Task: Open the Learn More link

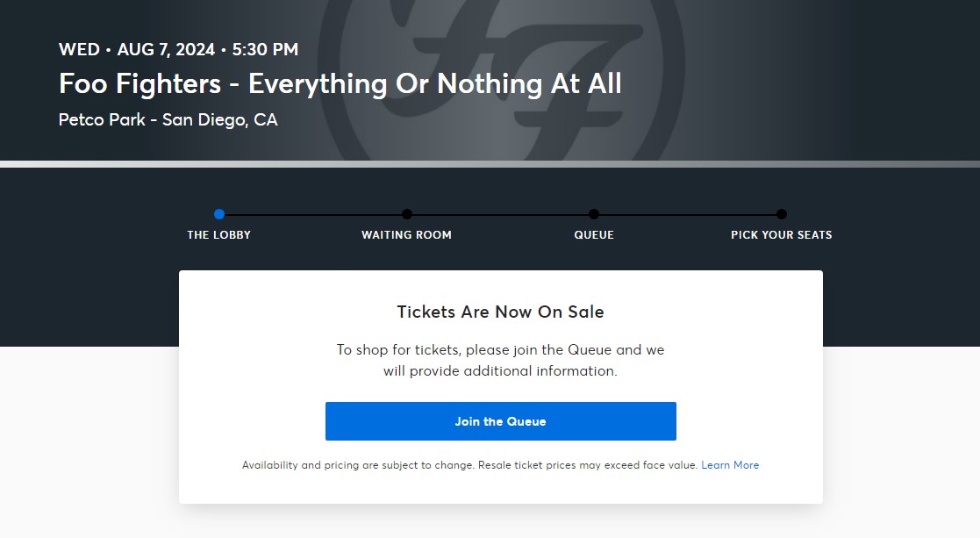Action: [x=730, y=465]
